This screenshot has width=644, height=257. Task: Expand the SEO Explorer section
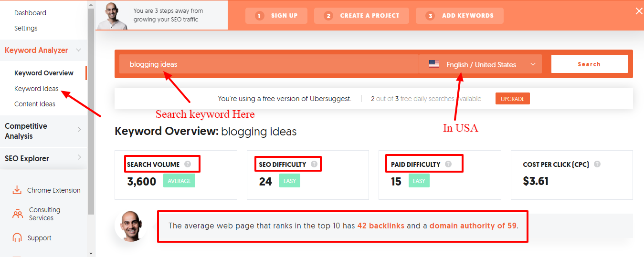pos(79,158)
